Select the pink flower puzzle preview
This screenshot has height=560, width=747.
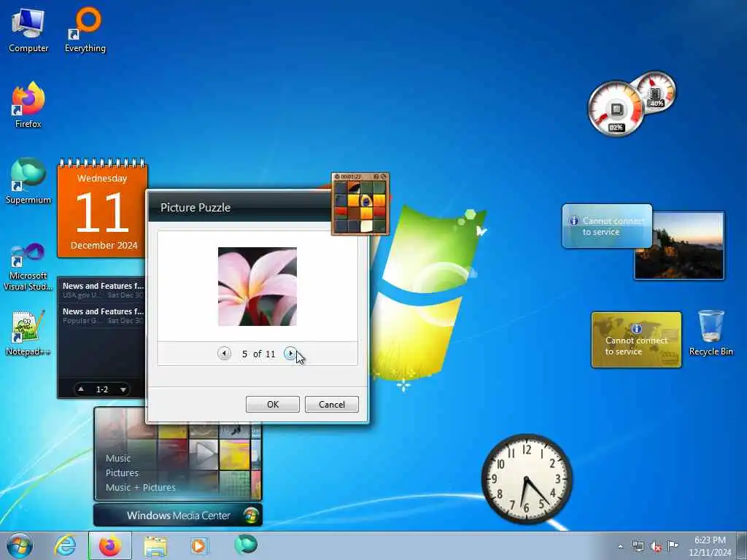258,287
